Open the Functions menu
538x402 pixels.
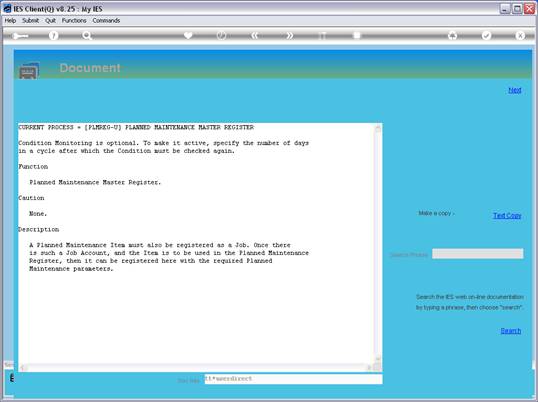74,21
